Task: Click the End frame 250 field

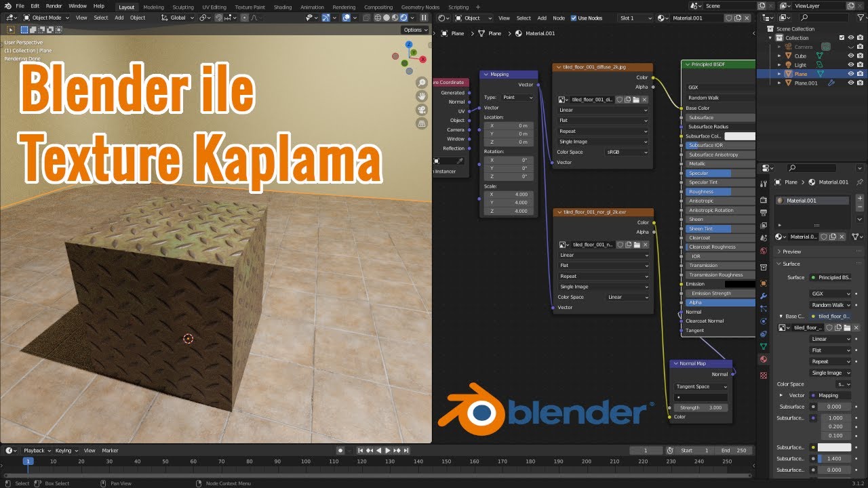Action: [734, 450]
